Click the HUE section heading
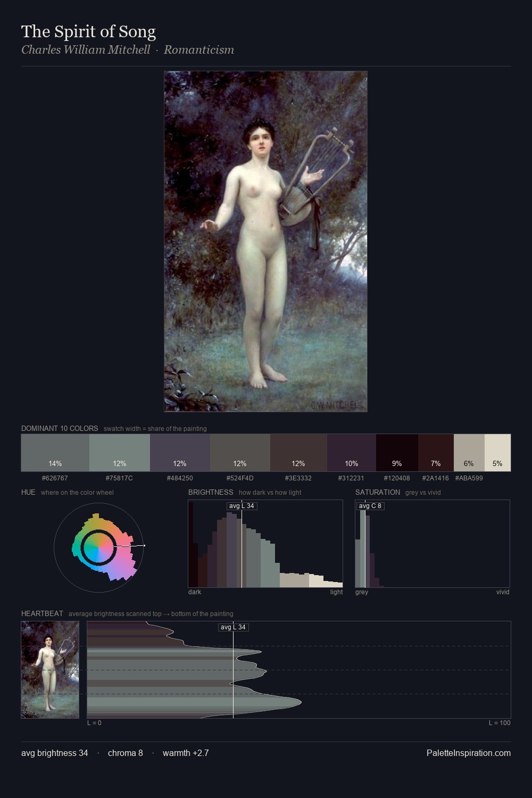This screenshot has width=532, height=798. coord(28,492)
